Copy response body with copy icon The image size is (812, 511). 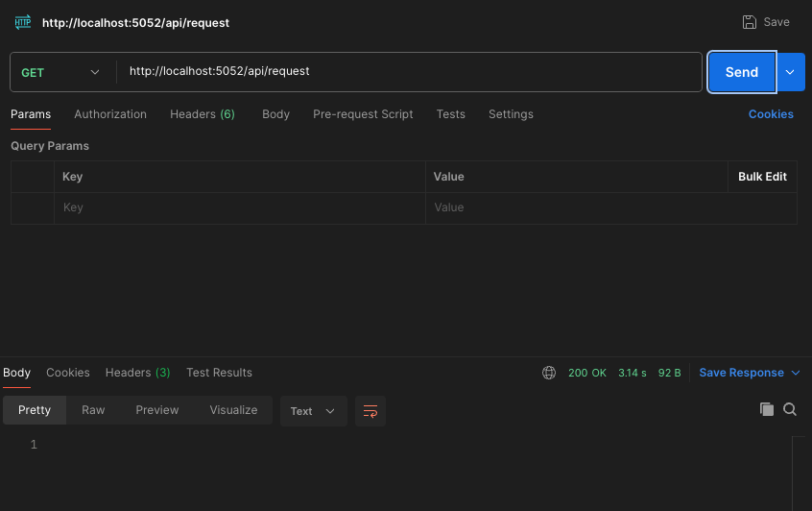[766, 409]
